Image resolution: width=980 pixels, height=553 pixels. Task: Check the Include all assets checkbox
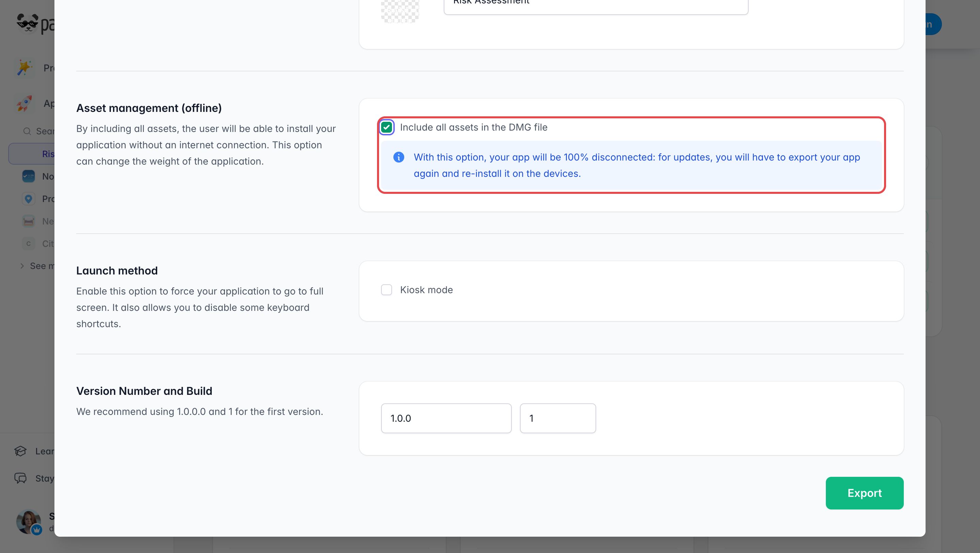point(387,127)
